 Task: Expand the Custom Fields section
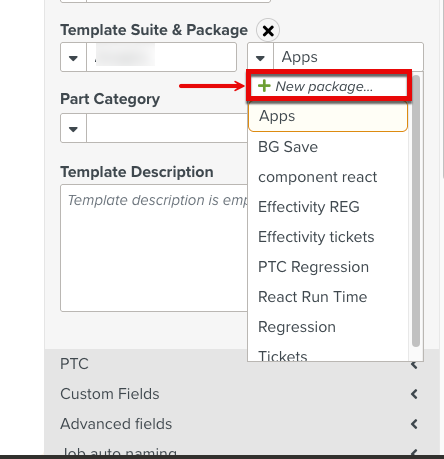pyautogui.click(x=242, y=394)
